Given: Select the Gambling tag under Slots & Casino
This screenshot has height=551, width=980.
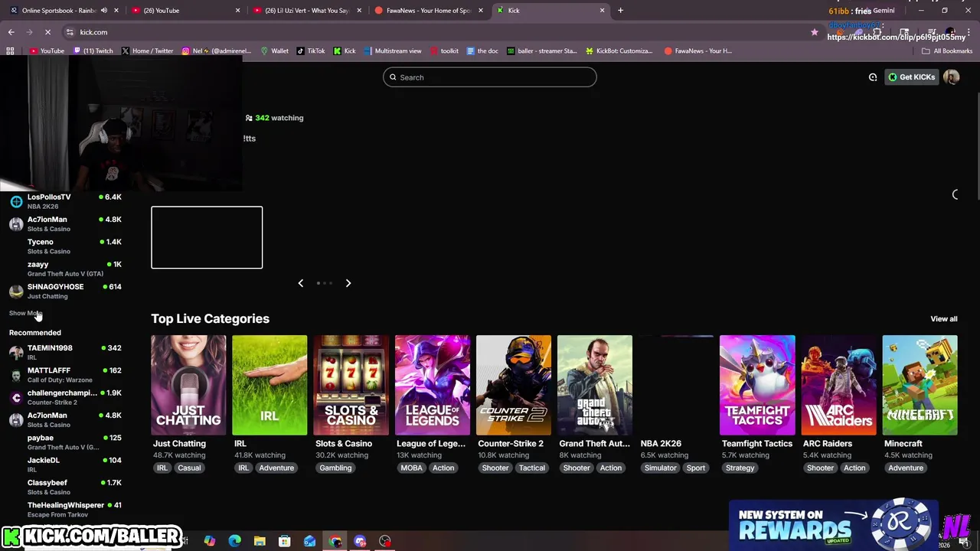Looking at the screenshot, I should tap(335, 468).
